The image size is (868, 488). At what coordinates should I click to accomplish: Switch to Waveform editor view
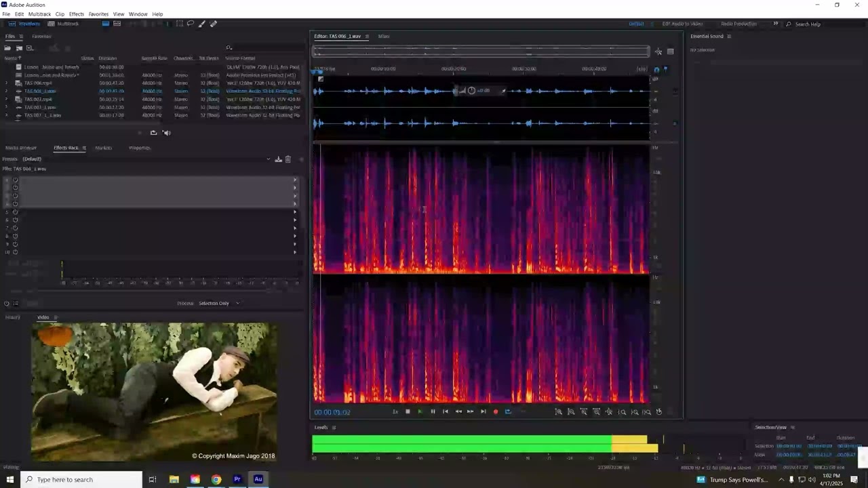pyautogui.click(x=25, y=24)
